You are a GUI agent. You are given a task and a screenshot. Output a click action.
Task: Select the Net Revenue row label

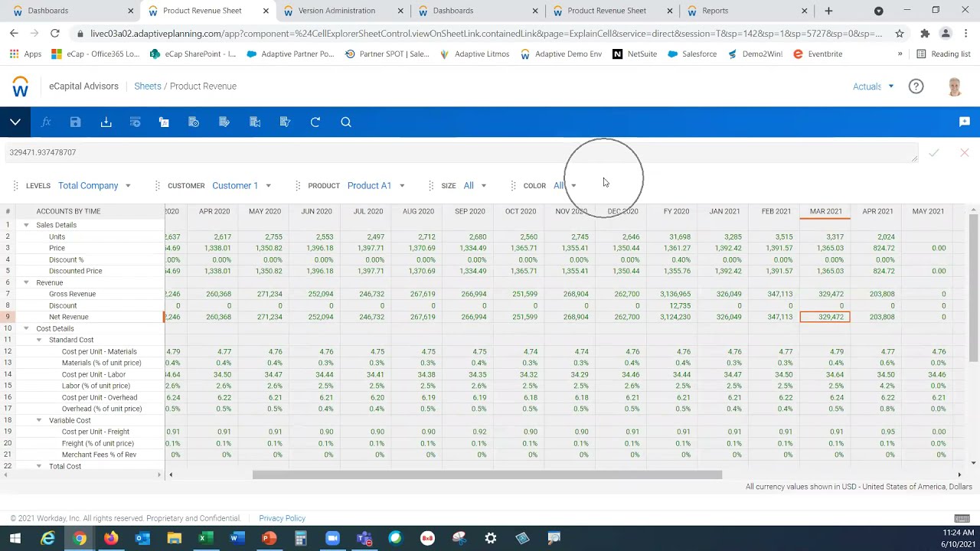(69, 317)
